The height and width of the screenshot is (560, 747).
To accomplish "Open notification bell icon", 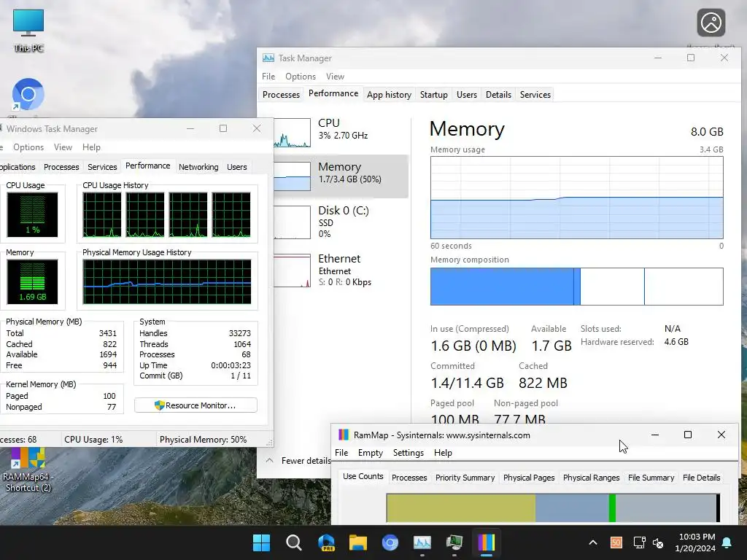I will (x=727, y=542).
